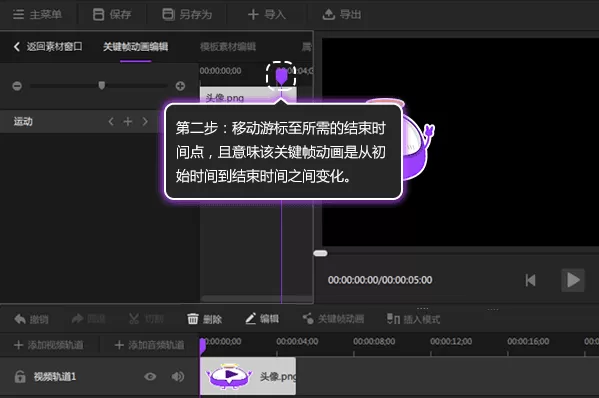
Task: Mute the 视频轨道1 speaker icon
Action: tap(178, 377)
